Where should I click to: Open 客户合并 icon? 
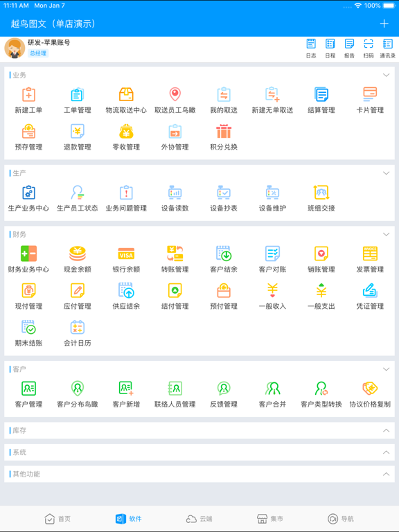pyautogui.click(x=272, y=389)
